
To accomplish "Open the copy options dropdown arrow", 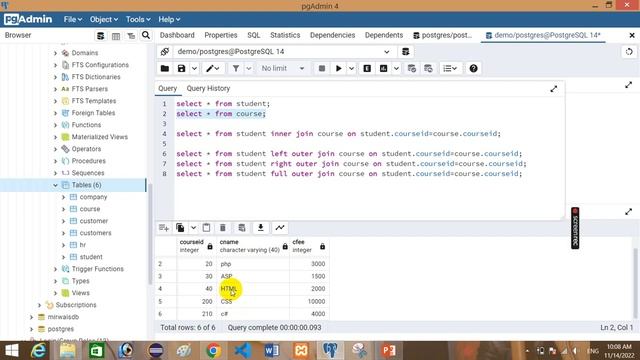I will (193, 228).
